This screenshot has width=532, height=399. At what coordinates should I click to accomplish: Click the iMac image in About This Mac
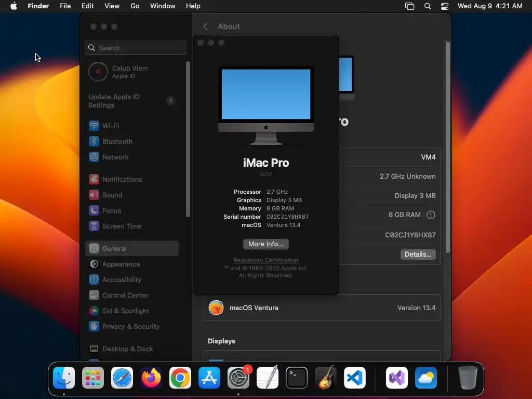265,106
